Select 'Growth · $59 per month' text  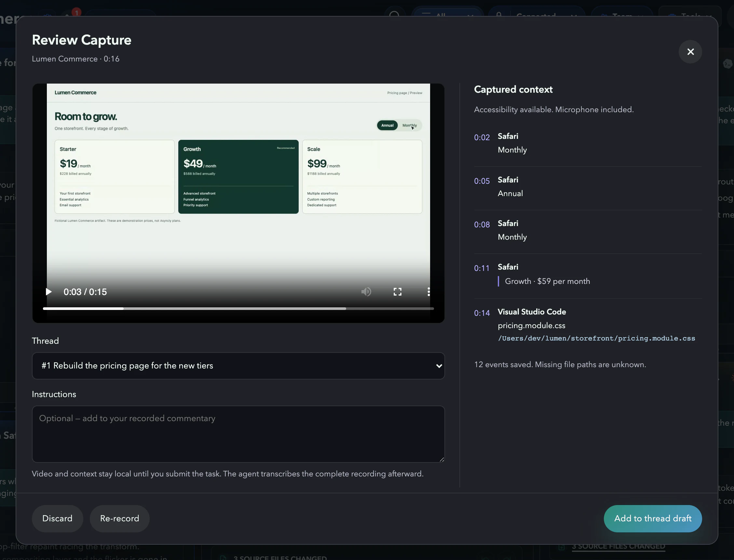(547, 281)
